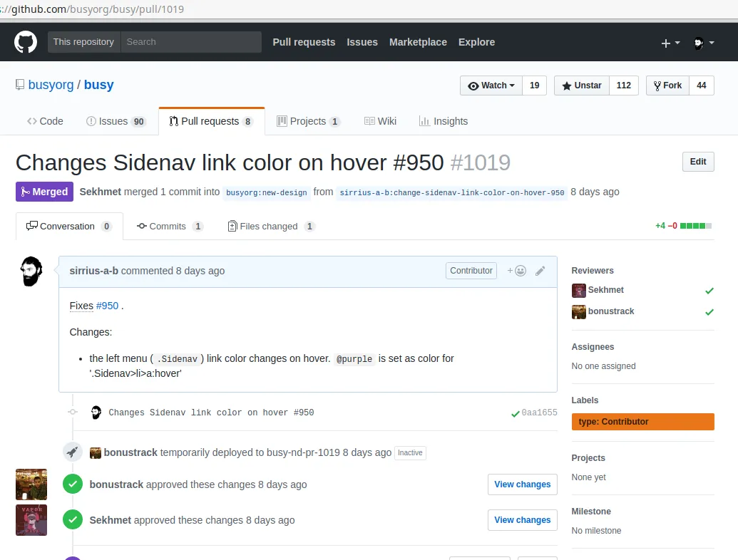Click the purple Merged status badge
The height and width of the screenshot is (560, 738).
[x=44, y=192]
